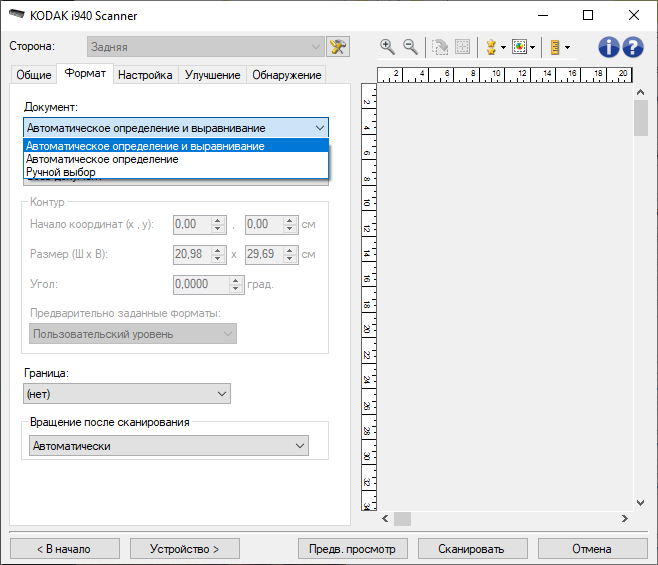The image size is (658, 565).
Task: Open the Help question mark icon
Action: 633,47
